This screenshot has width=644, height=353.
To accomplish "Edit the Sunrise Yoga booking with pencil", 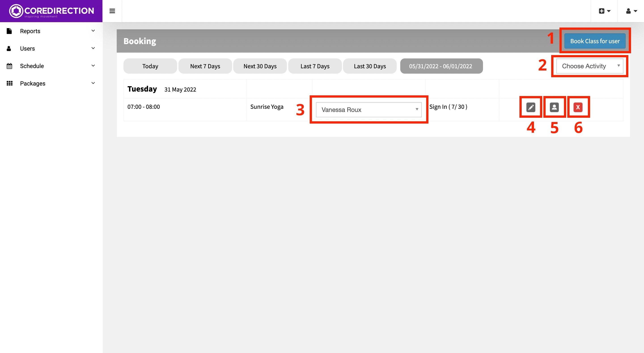I will coord(531,107).
